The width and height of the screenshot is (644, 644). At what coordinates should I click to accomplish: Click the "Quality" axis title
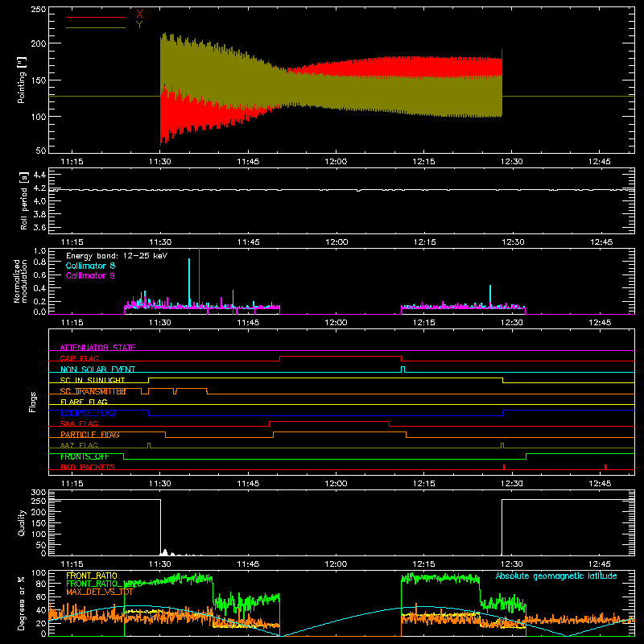[22, 522]
